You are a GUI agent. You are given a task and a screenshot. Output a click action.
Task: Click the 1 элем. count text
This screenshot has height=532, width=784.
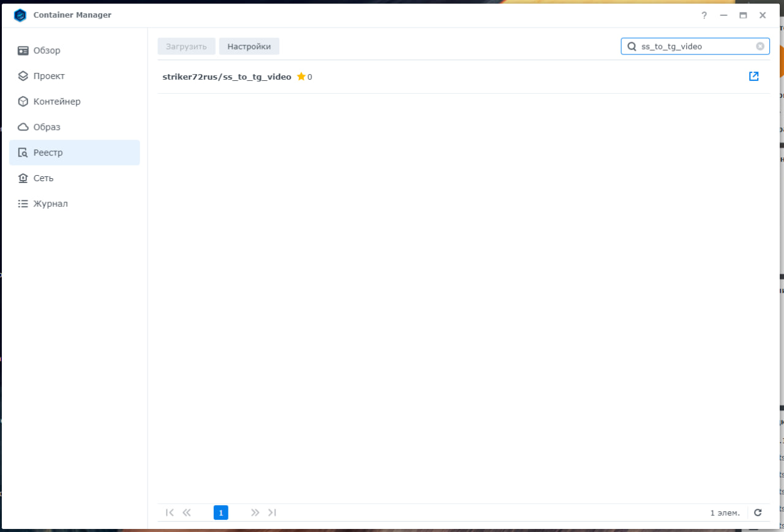point(725,513)
